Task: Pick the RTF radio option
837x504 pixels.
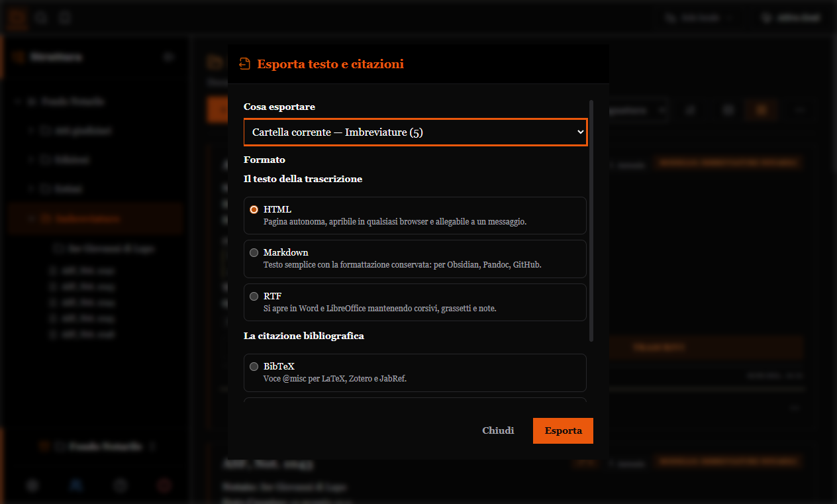Action: [254, 296]
